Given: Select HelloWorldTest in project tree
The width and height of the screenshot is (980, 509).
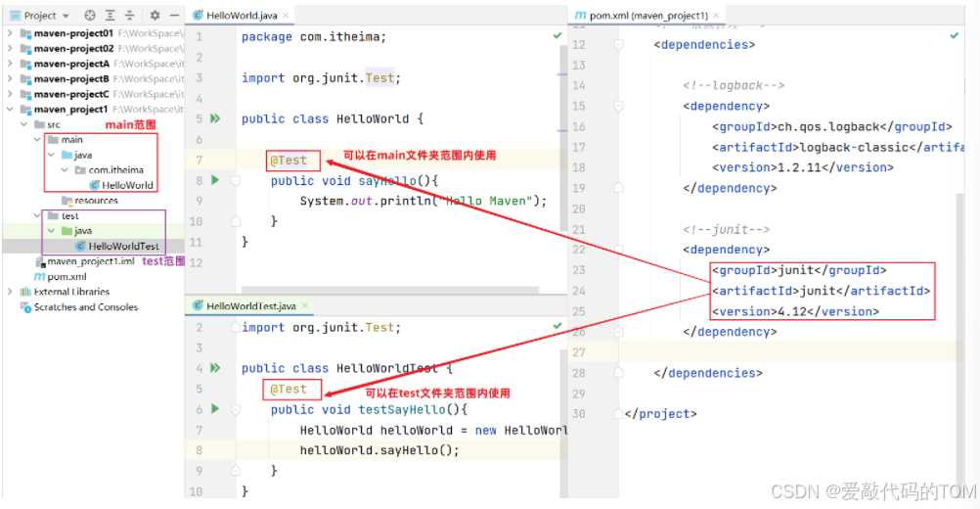Looking at the screenshot, I should click(x=116, y=247).
